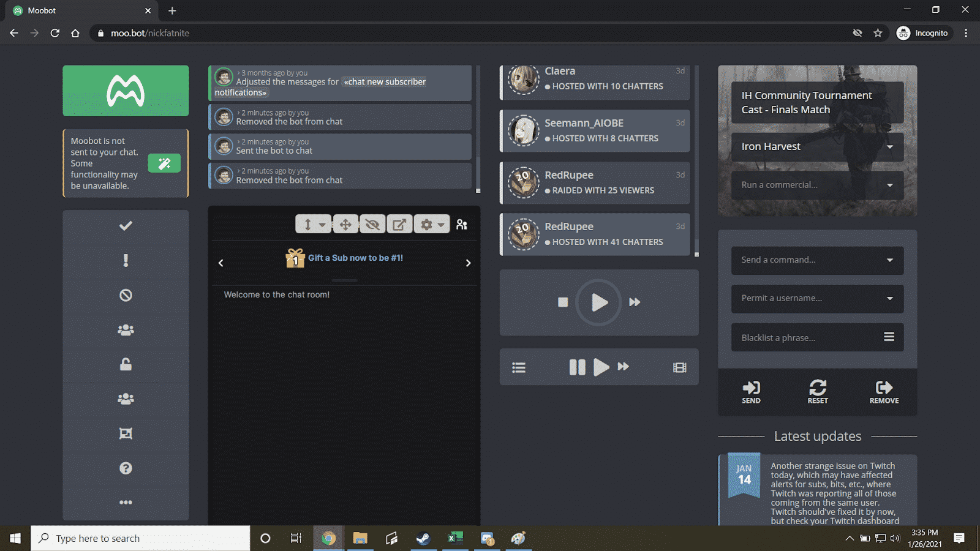The image size is (980, 551).
Task: Open the checkmark sidebar section
Action: pos(126,226)
